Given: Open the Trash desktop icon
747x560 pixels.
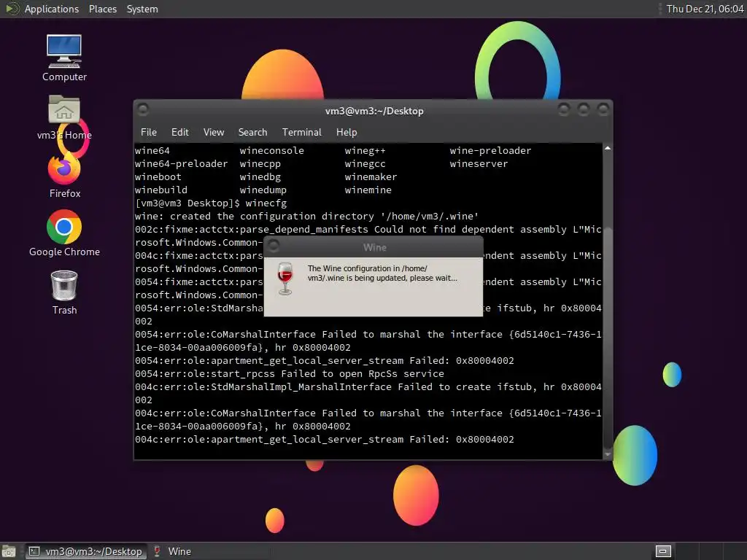Looking at the screenshot, I should [x=64, y=292].
